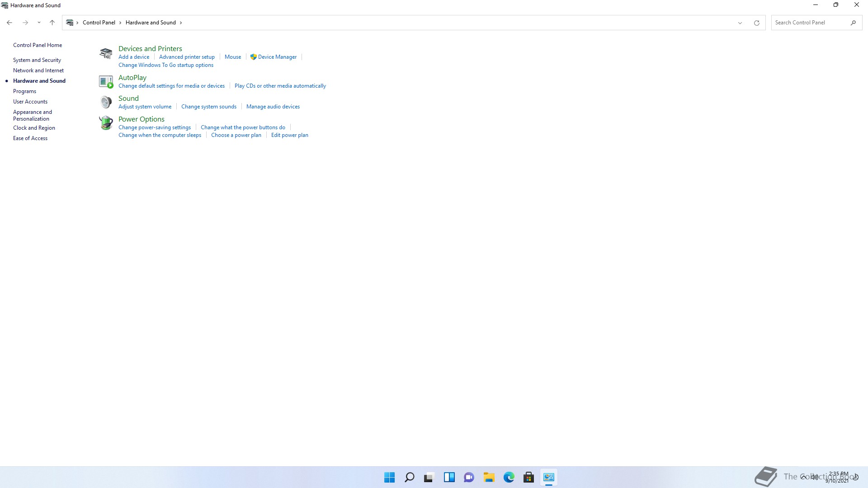Open the Devices and Printers heading
Screen dimensions: 868x488
tap(150, 48)
